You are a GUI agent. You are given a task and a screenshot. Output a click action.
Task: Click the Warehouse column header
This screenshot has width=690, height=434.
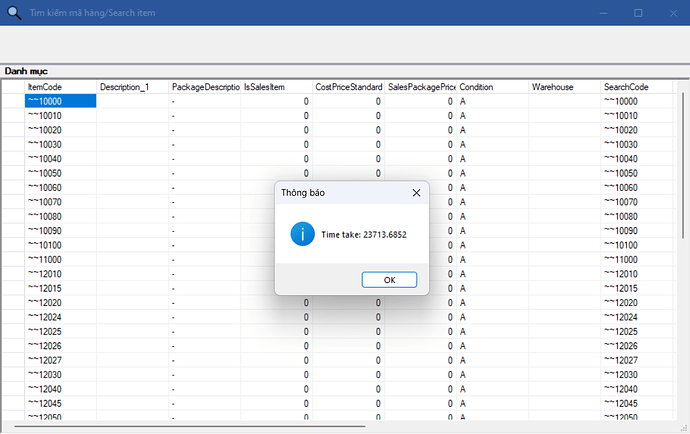[x=565, y=87]
